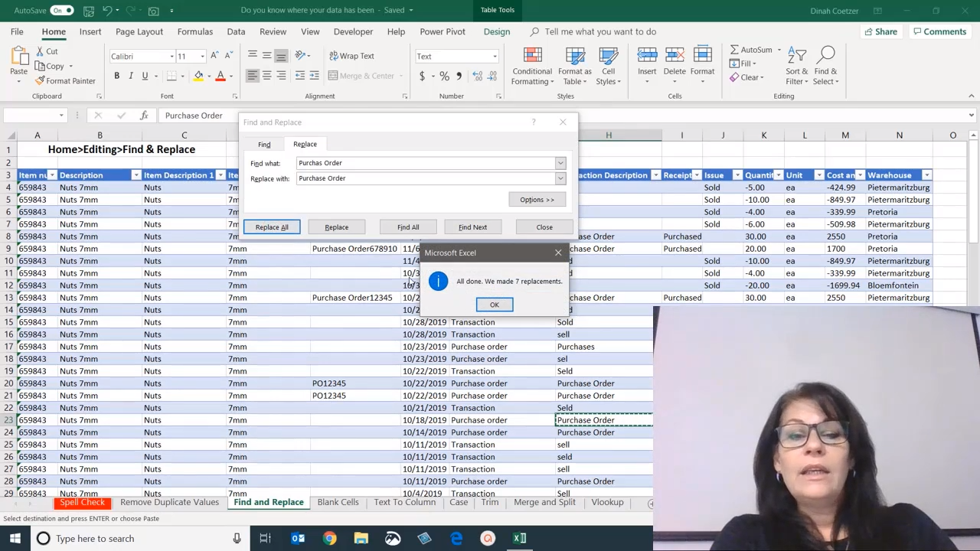Open the Data ribbon tab
This screenshot has width=980, height=551.
tap(236, 31)
